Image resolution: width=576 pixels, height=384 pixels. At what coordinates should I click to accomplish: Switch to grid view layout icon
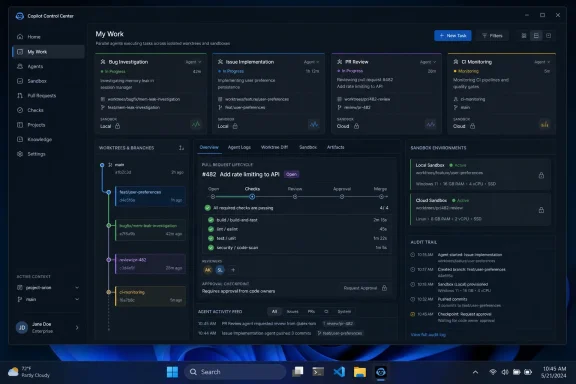[524, 36]
